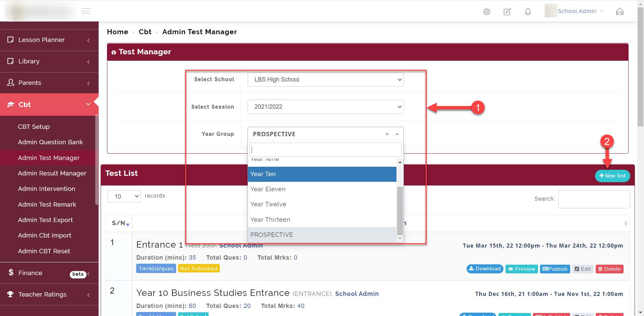
Task: Edit the Entrance 1 test
Action: (x=583, y=269)
